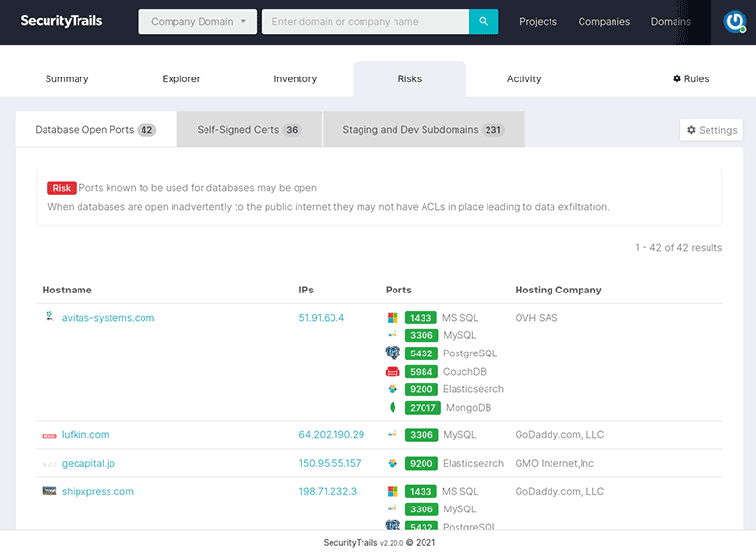
Task: Select the Database Open Ports tab
Action: click(x=95, y=130)
